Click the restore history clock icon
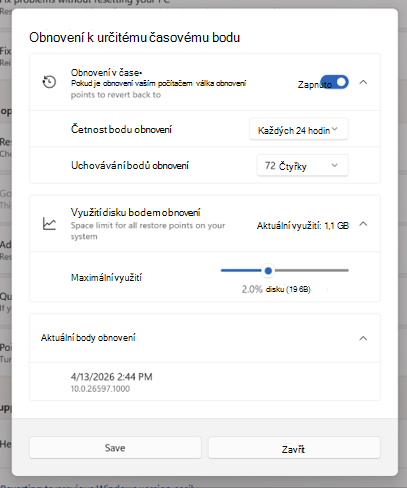This screenshot has width=407, height=488. tap(49, 82)
